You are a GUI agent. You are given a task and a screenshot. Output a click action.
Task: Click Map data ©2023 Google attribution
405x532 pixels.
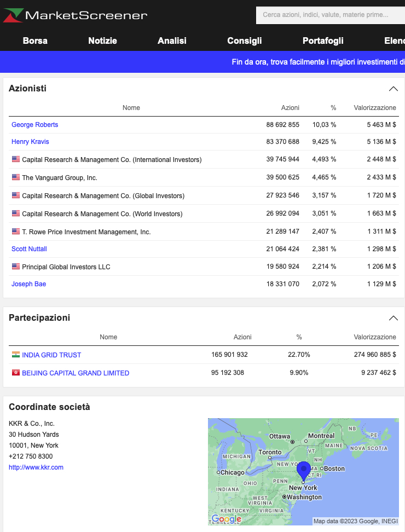coord(355,521)
